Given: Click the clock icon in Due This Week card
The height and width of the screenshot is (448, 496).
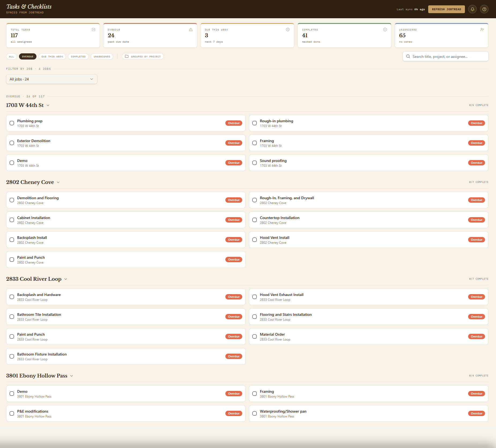Looking at the screenshot, I should 288,29.
